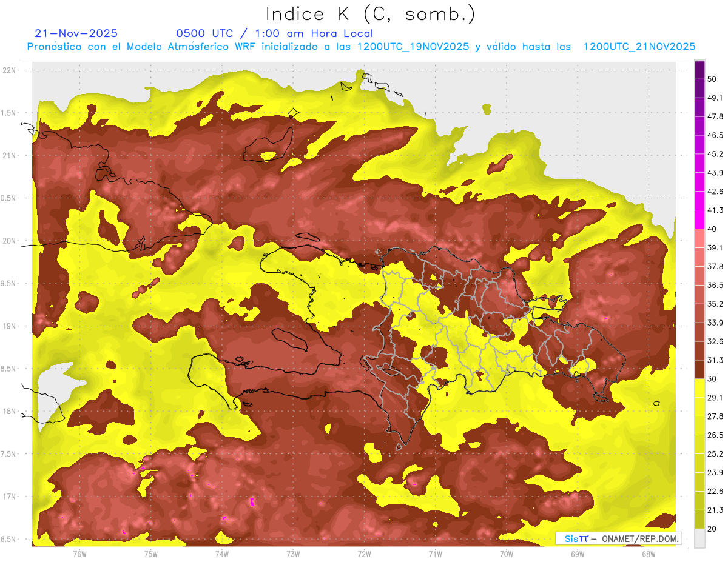The width and height of the screenshot is (728, 562).
Task: Click the '70W' longitude label
Action: click(x=506, y=554)
